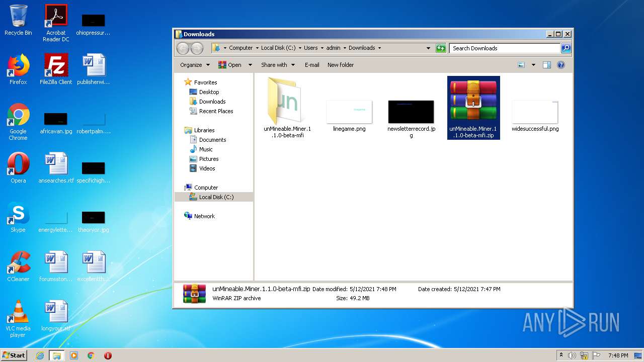
Task: Open the Windows Start menu
Action: (14, 355)
